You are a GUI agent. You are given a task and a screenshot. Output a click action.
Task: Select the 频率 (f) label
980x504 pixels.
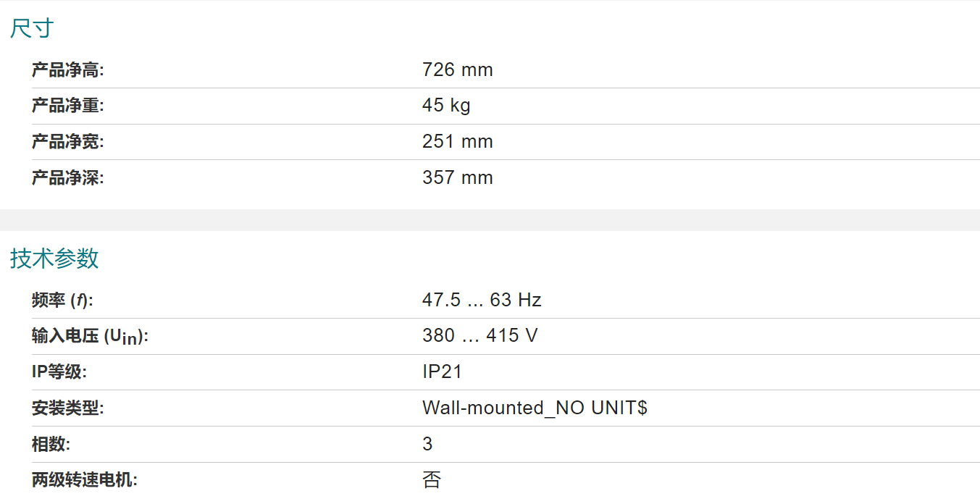pyautogui.click(x=62, y=301)
